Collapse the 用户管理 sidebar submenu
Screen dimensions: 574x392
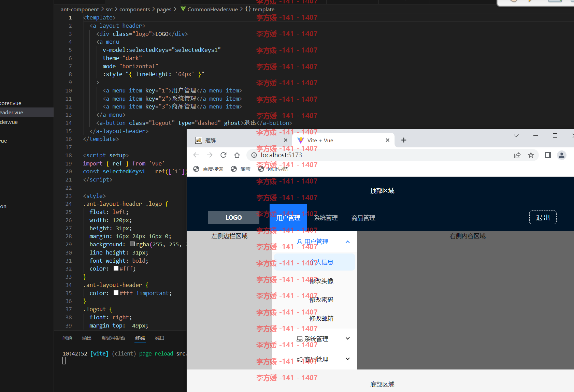315,242
